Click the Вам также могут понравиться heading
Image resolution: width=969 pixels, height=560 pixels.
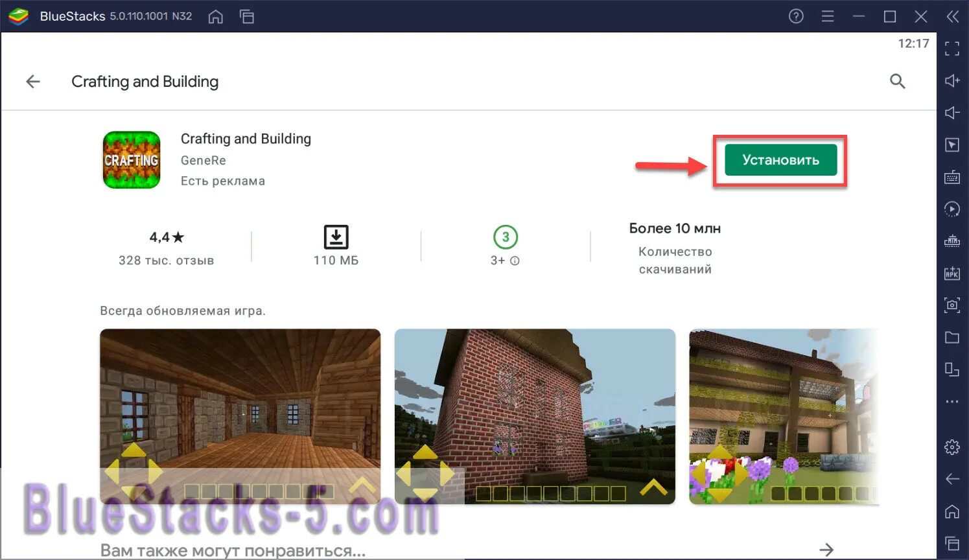tap(233, 550)
